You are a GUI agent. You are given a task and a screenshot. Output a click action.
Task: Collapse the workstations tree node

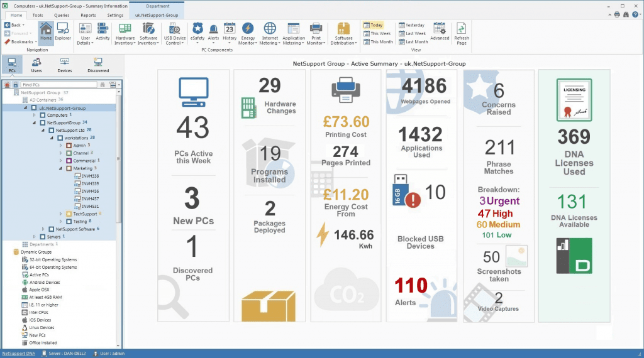click(x=52, y=138)
